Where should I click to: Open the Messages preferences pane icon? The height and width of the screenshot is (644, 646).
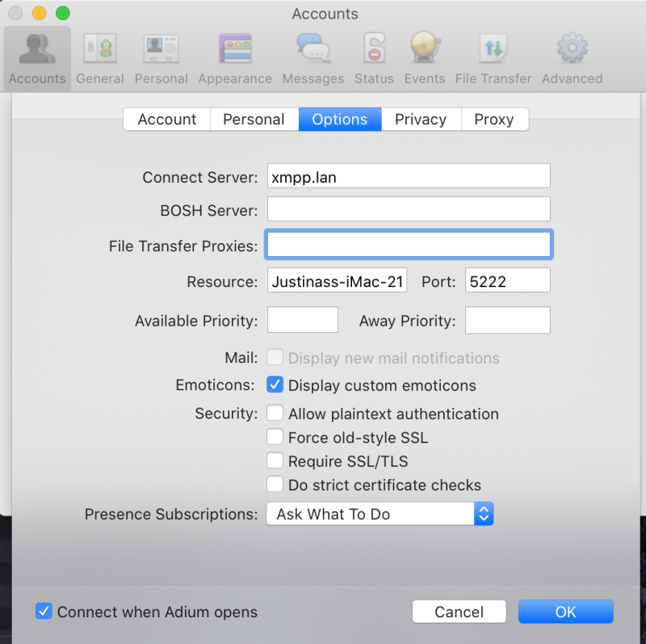pos(313,58)
